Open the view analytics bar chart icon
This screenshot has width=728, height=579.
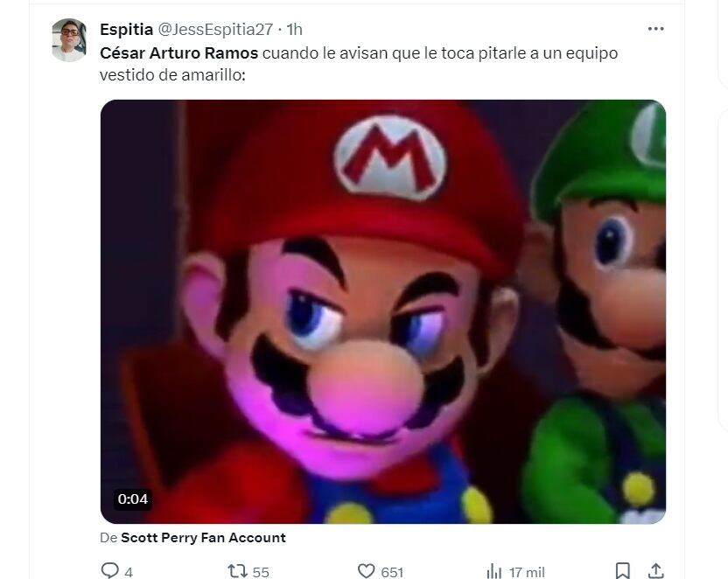494,571
